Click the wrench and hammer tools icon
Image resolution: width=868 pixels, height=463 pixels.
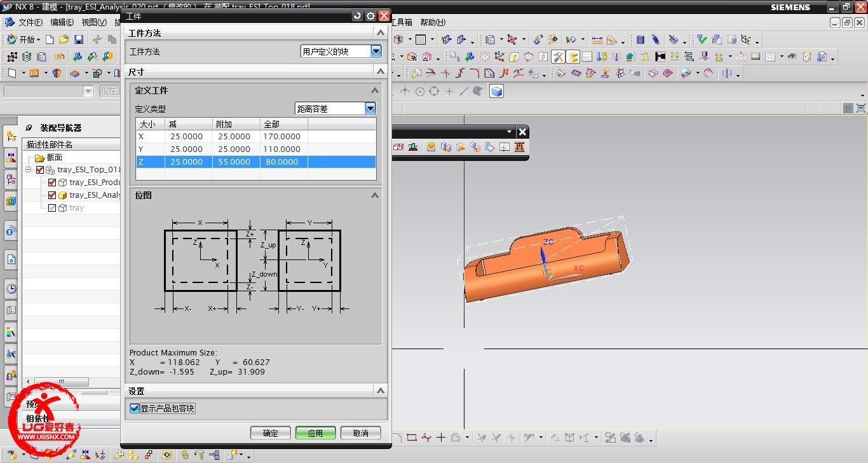558,57
